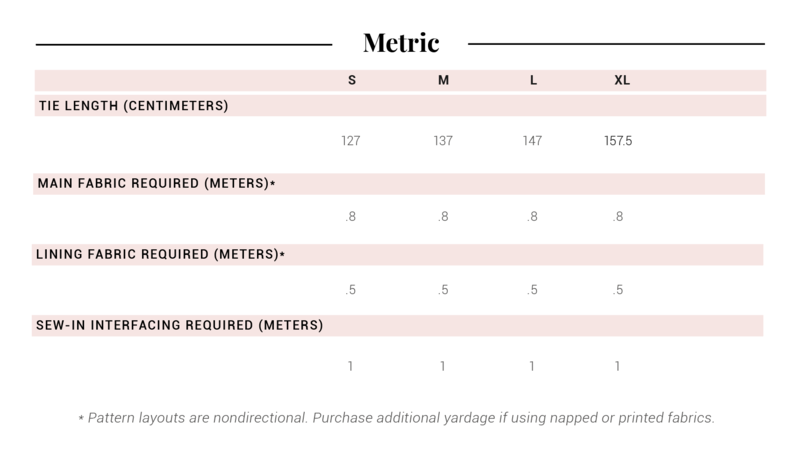
Task: Click the Tie Length (Centimeters) row label
Action: [x=133, y=105]
